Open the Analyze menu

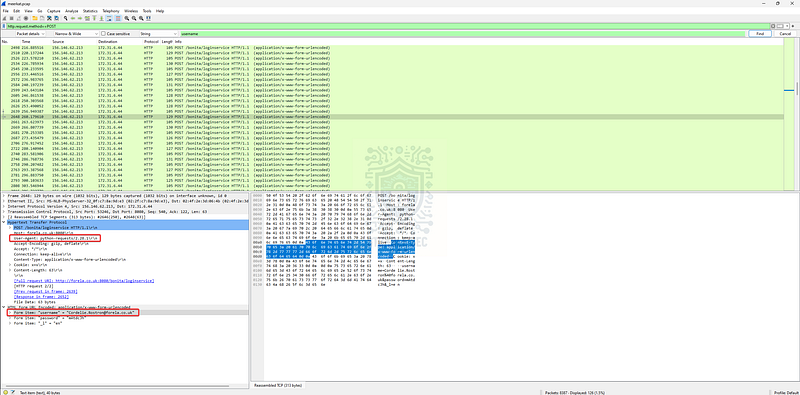pyautogui.click(x=72, y=11)
